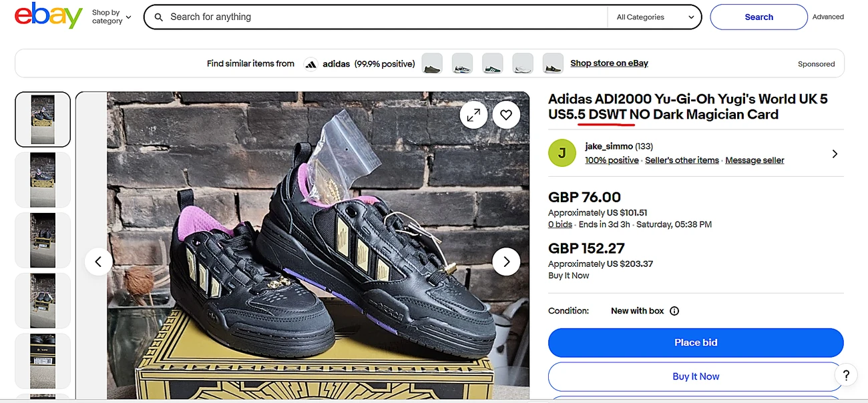Click the jake_simmo seller avatar circle
This screenshot has width=868, height=403.
(562, 153)
